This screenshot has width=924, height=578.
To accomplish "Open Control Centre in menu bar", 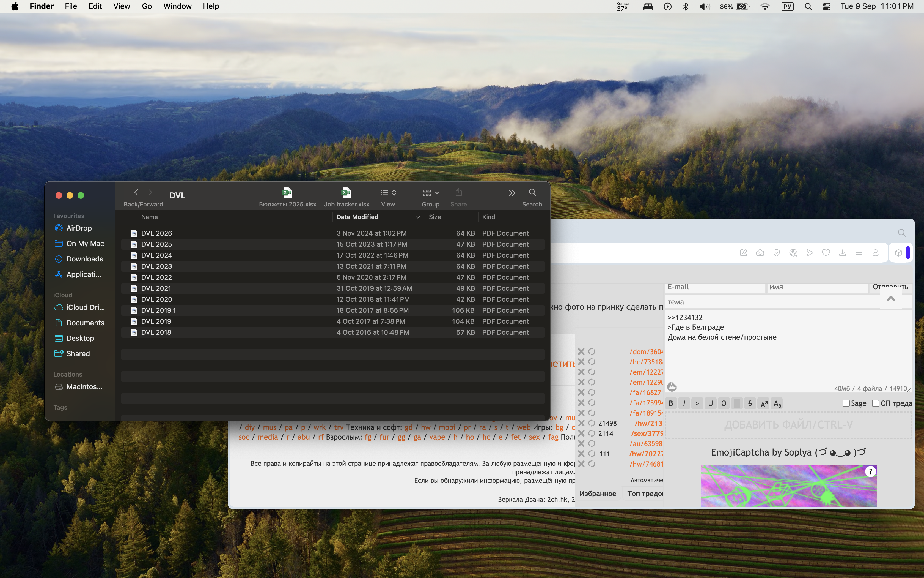I will pos(827,6).
